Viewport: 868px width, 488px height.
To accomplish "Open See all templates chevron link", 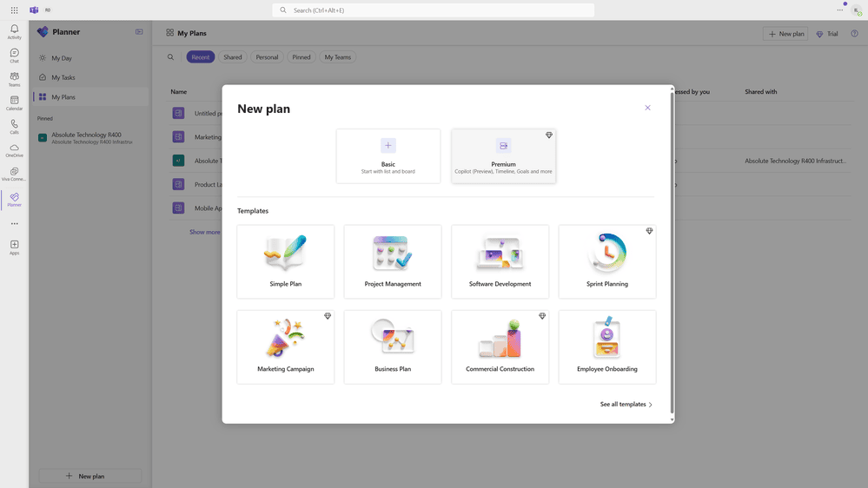I will 626,405.
